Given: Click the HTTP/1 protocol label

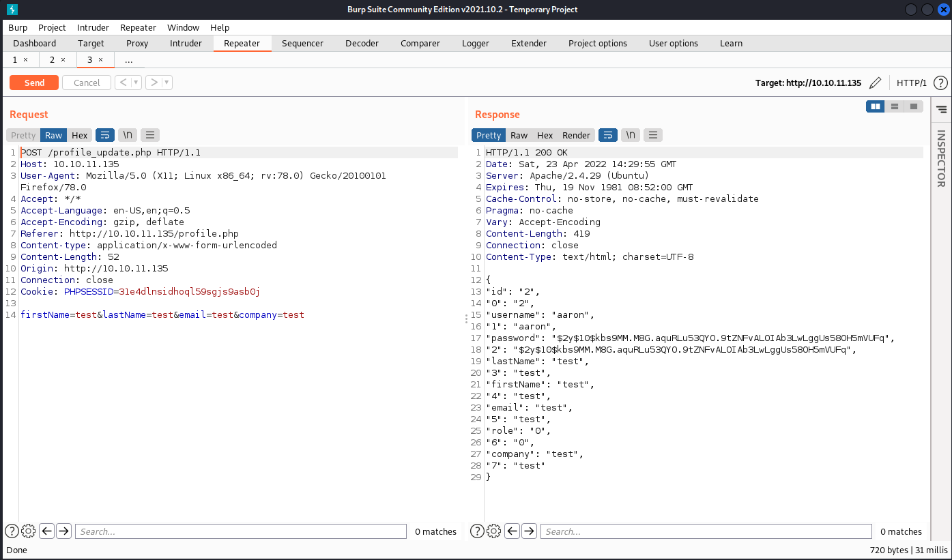Looking at the screenshot, I should click(x=912, y=83).
